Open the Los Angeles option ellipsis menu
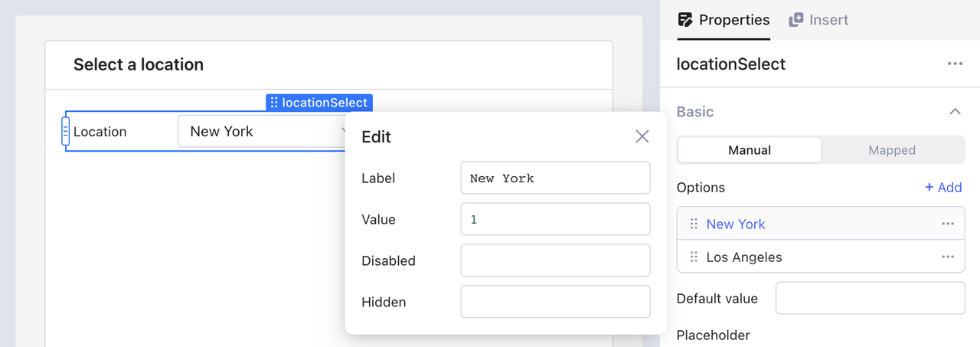Viewport: 980px width, 347px height. pos(948,257)
